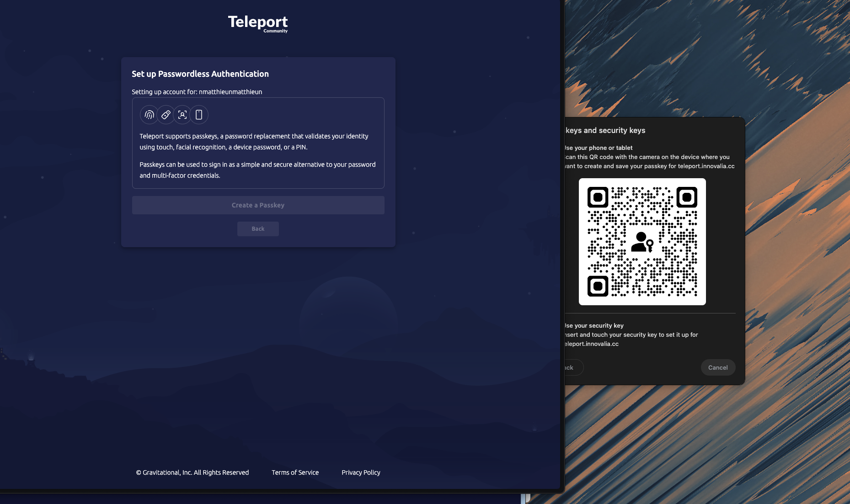Click Create a Passkey
The width and height of the screenshot is (850, 504).
[258, 205]
